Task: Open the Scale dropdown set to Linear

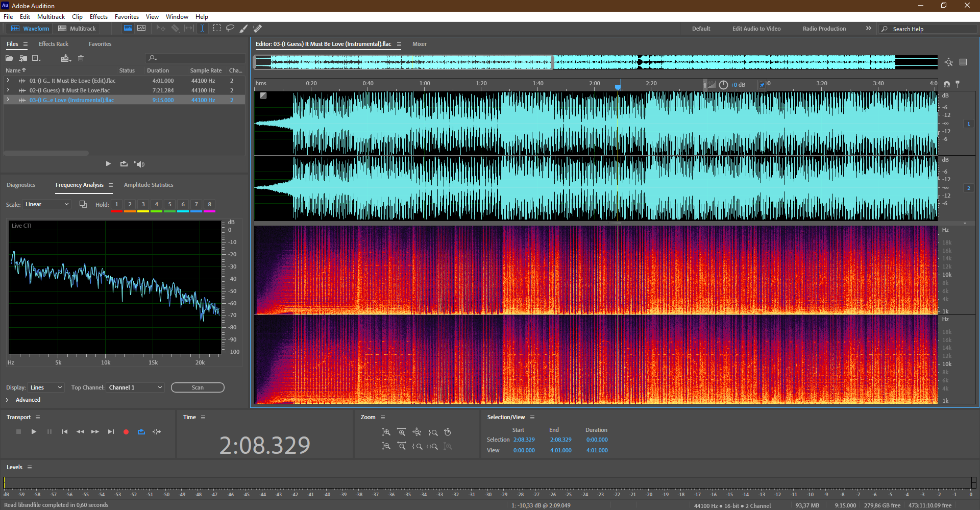Action: [x=46, y=204]
